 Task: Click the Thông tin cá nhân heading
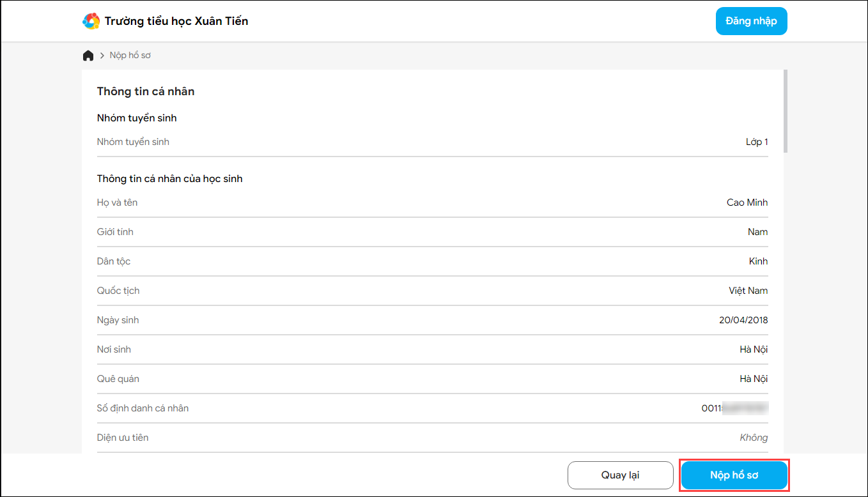click(146, 91)
